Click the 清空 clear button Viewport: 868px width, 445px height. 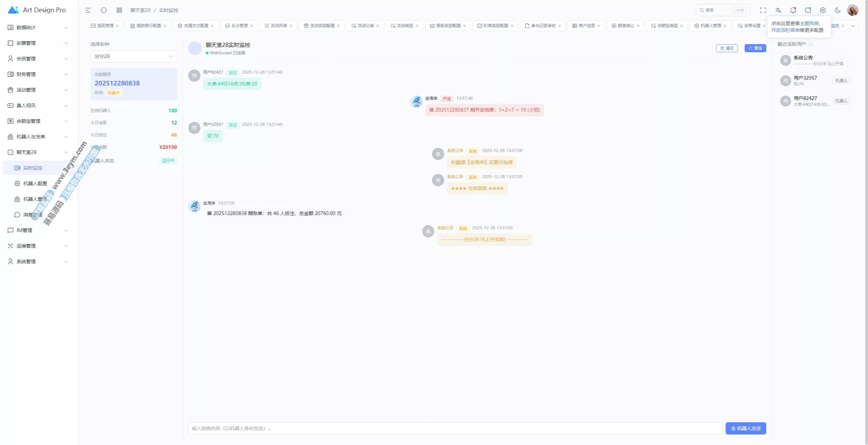(x=727, y=48)
